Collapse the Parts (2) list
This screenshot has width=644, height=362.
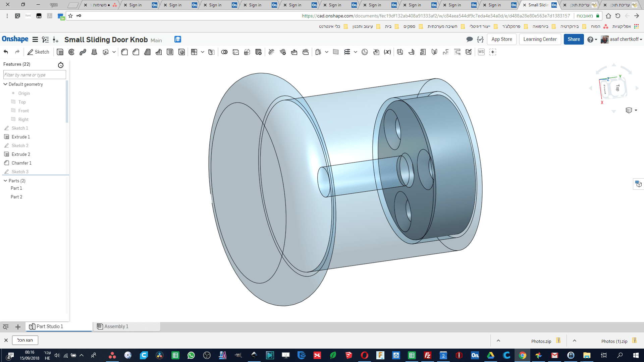coord(5,181)
